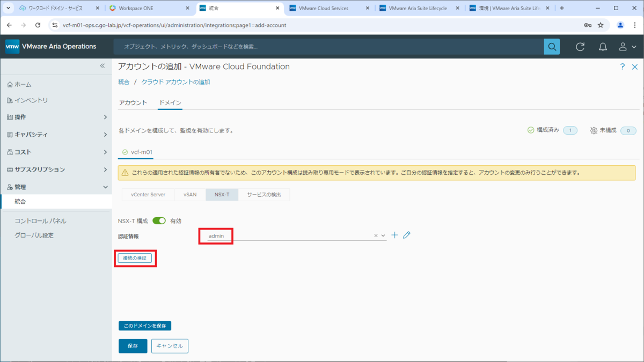Close the add account panel
Screen dimensions: 644x362
pos(634,67)
